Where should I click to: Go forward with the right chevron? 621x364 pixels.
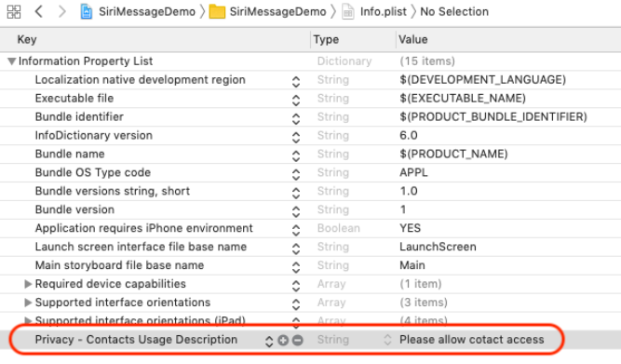pyautogui.click(x=61, y=11)
